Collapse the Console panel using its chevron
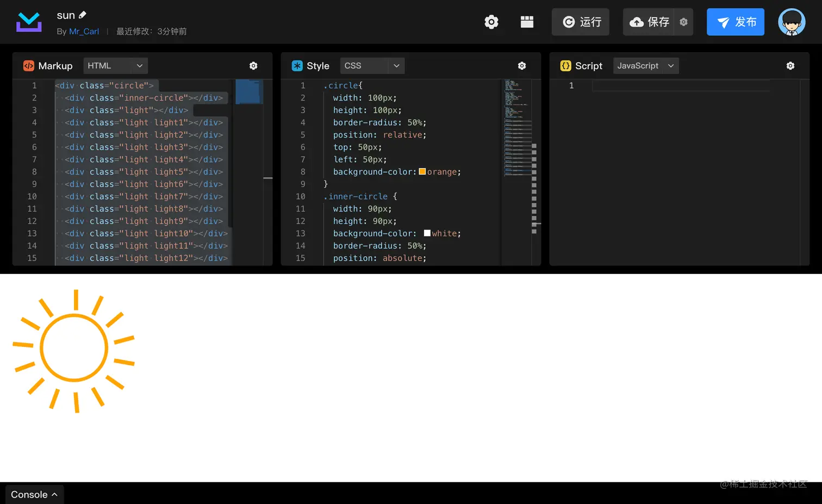 [x=54, y=495]
